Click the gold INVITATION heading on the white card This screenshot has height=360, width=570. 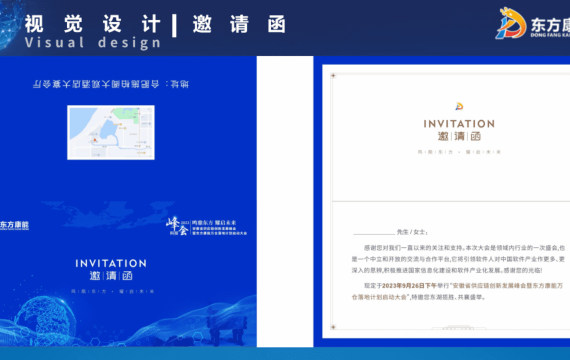pos(459,124)
